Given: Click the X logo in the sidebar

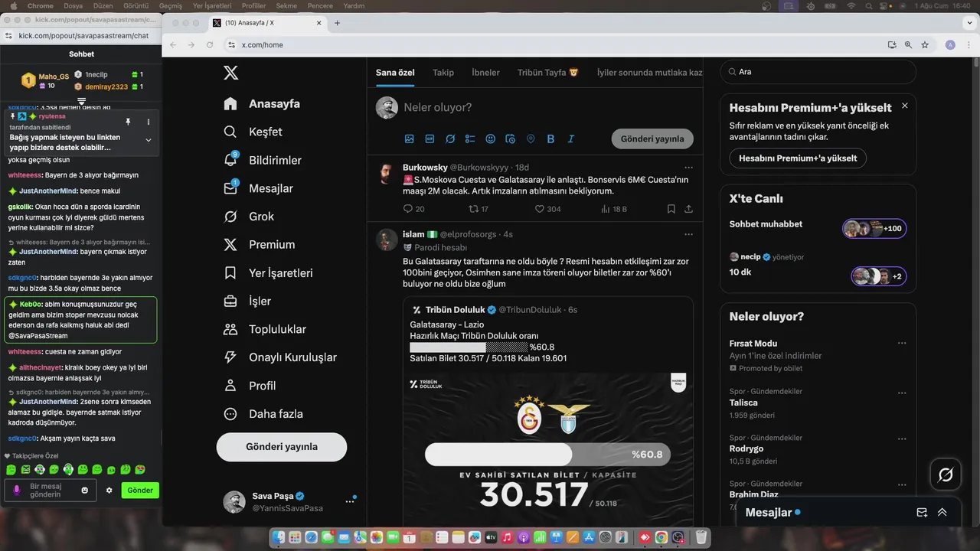Looking at the screenshot, I should [230, 73].
